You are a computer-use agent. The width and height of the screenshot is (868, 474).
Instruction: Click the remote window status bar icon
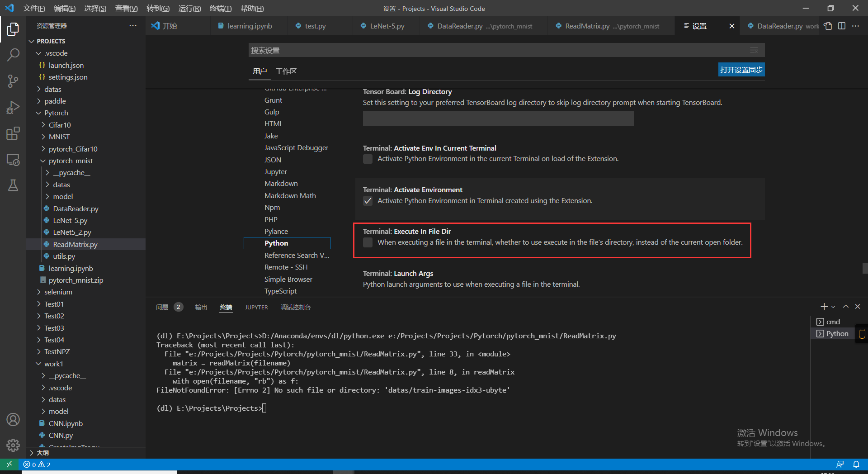pos(9,464)
